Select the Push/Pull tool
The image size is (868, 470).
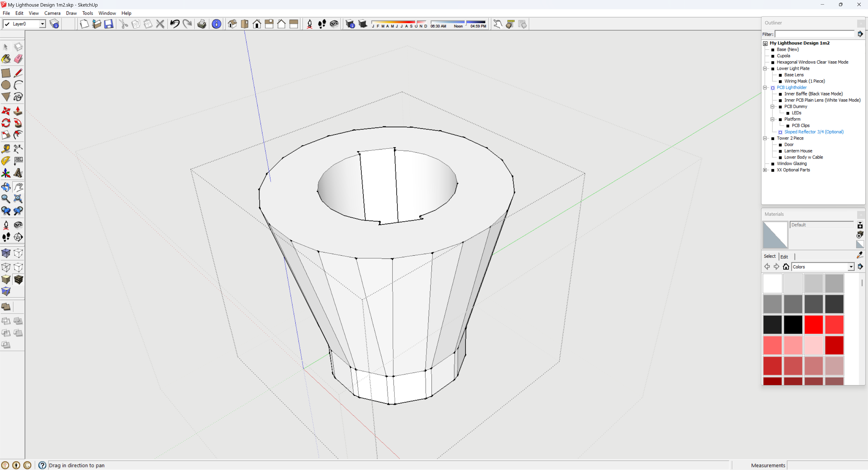click(x=18, y=111)
